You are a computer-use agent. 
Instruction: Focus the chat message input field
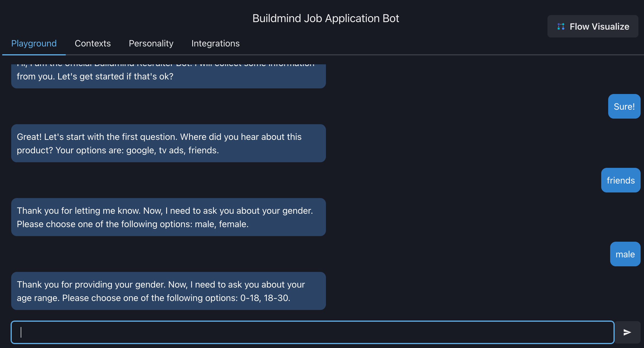(x=312, y=332)
